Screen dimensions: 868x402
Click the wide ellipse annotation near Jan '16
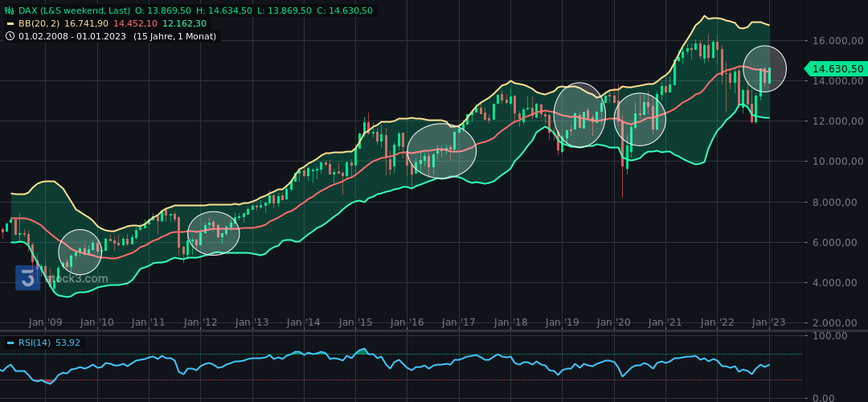pos(441,151)
